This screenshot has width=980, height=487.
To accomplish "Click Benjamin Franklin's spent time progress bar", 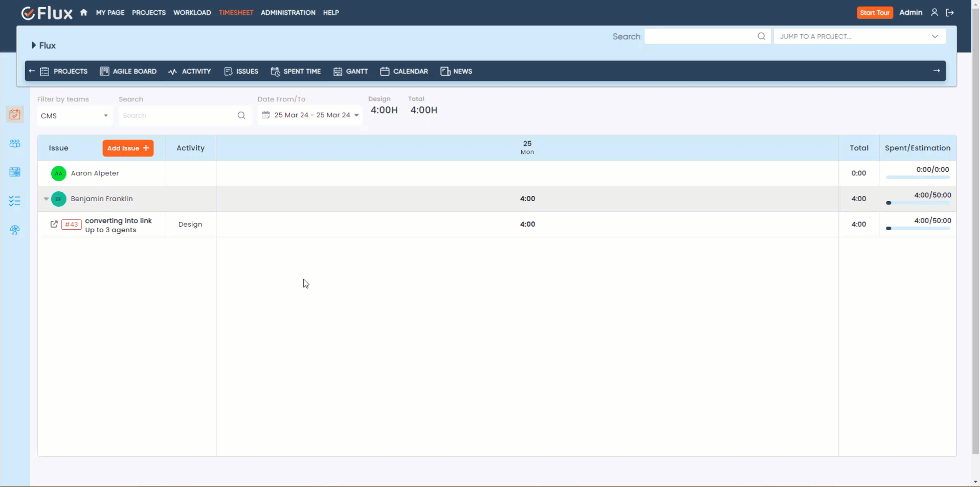I will (x=918, y=203).
